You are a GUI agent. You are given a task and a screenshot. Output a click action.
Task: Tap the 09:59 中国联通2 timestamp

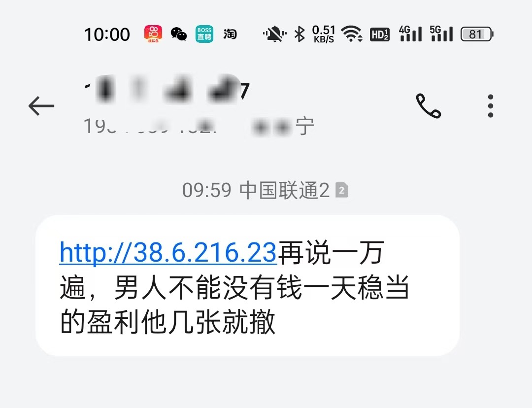256,190
